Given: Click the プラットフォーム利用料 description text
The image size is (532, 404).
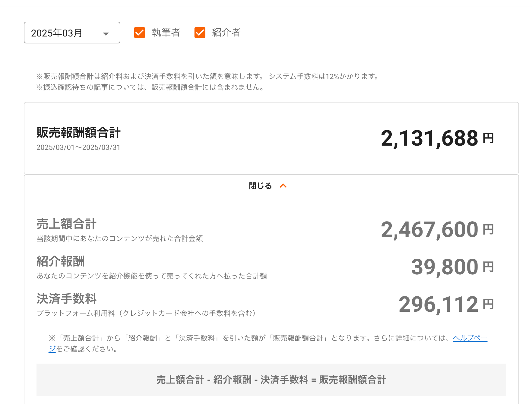Looking at the screenshot, I should pos(147,313).
